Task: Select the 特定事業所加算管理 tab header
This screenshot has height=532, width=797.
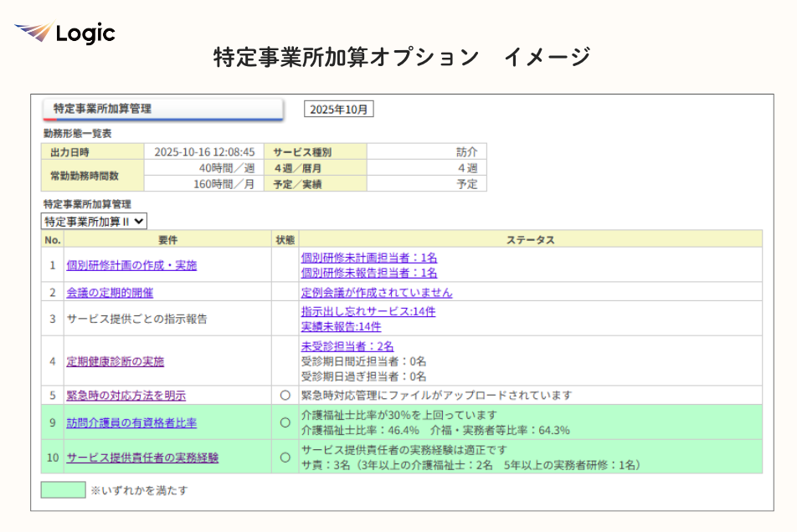Action: 162,110
